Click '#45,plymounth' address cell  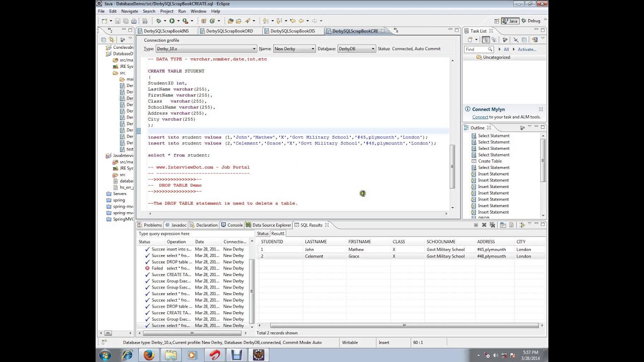(x=492, y=249)
